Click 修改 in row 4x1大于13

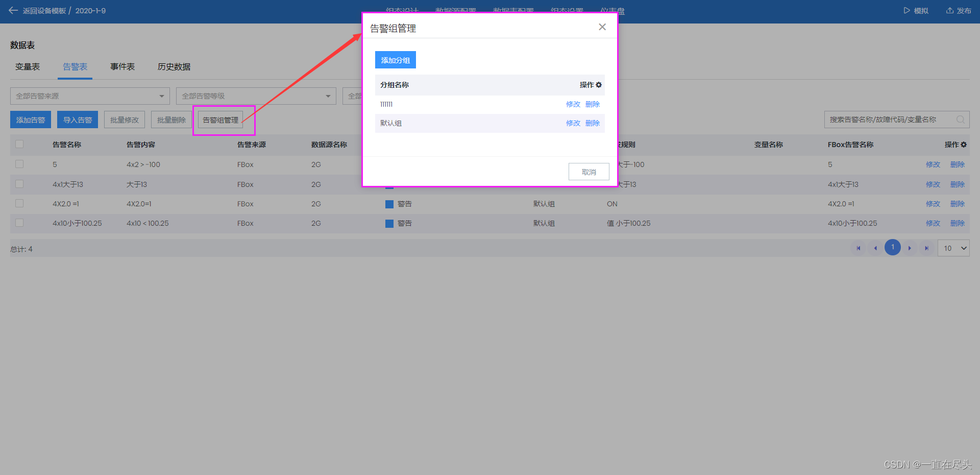933,184
